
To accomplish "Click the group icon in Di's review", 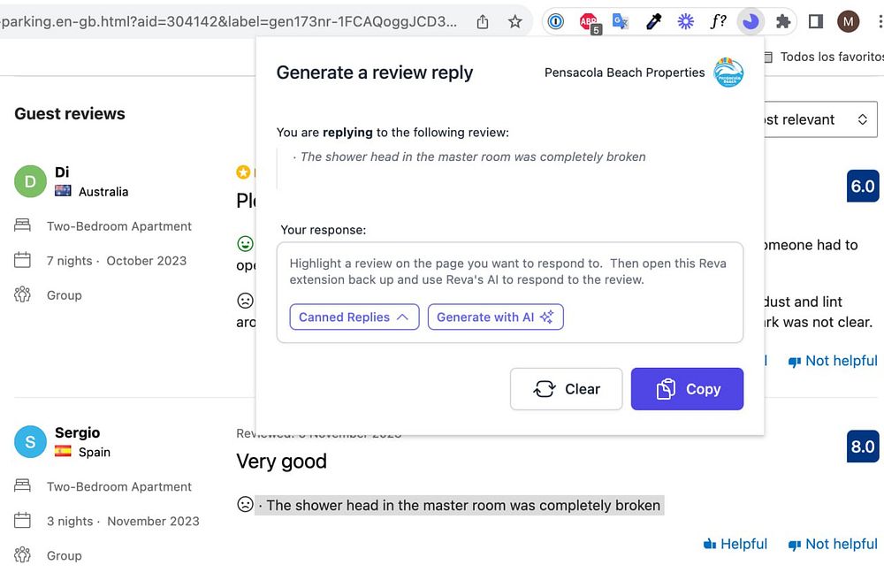I will pyautogui.click(x=23, y=294).
